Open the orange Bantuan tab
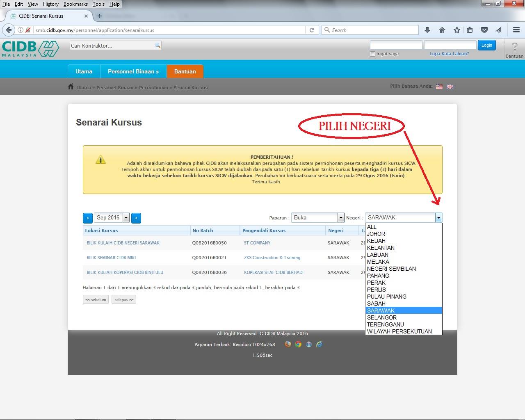The image size is (525, 420). (185, 71)
